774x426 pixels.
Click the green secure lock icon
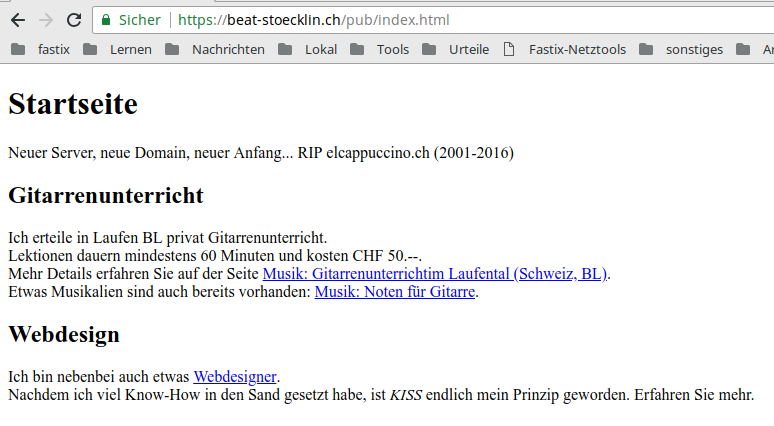[x=106, y=20]
